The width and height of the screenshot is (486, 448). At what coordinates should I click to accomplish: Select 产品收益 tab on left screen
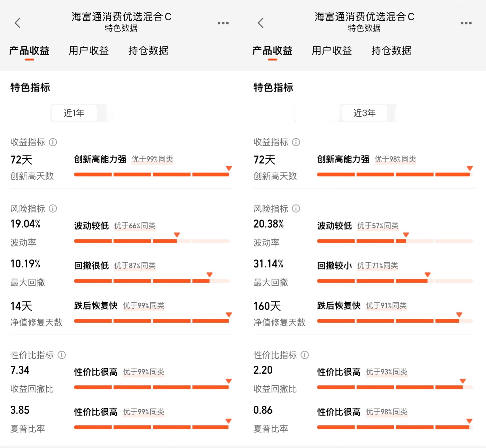(29, 51)
